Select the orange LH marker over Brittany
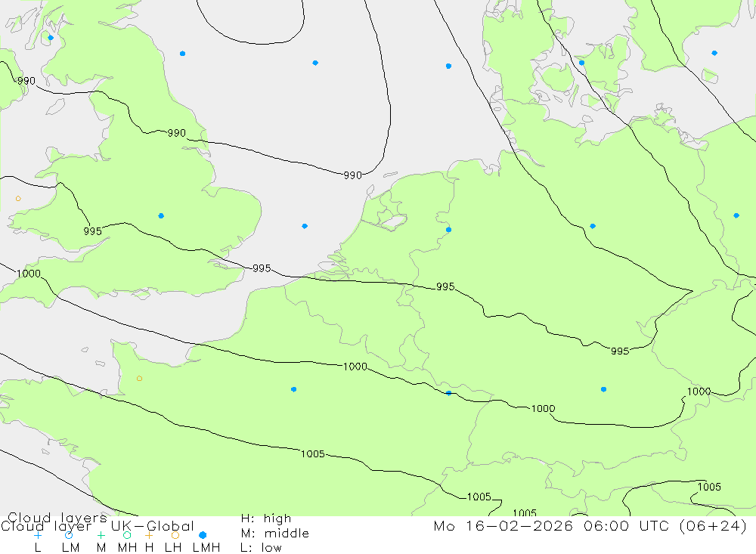This screenshot has width=756, height=554. [x=139, y=379]
